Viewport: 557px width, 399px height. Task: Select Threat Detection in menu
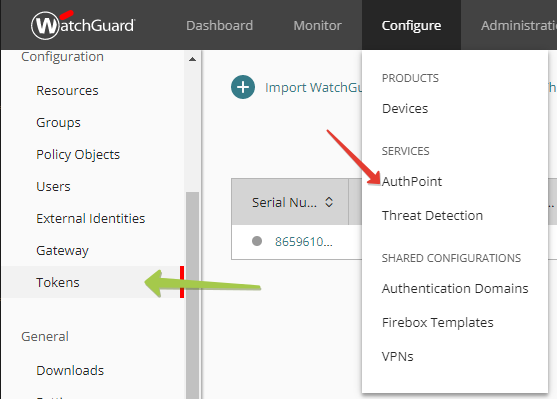coord(432,215)
